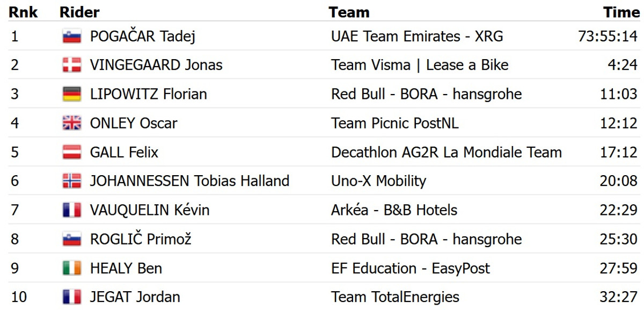
Task: Select ROGLIČ Primož rider name
Action: tap(140, 239)
